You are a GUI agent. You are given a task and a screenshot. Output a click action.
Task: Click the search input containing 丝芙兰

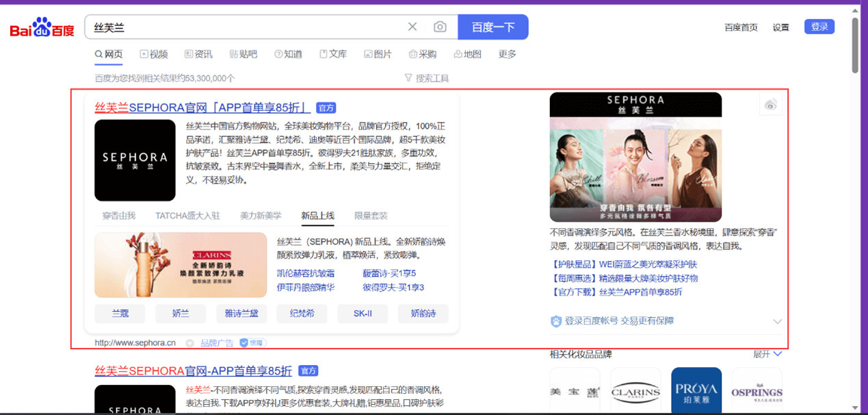pyautogui.click(x=246, y=27)
